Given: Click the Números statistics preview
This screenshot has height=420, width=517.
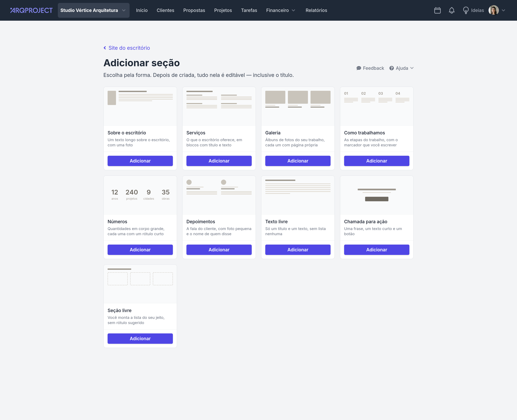Looking at the screenshot, I should pos(140,195).
